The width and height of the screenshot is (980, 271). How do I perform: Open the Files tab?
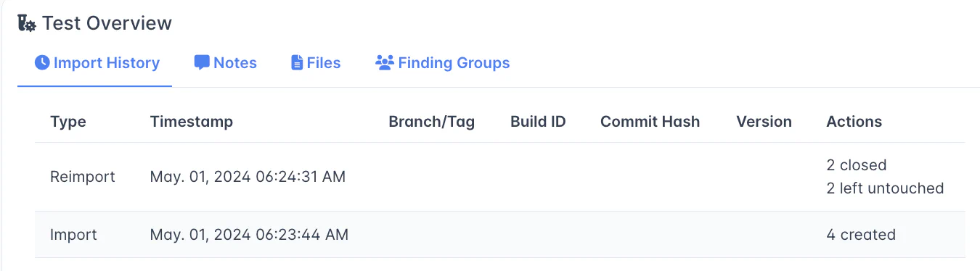click(x=316, y=63)
